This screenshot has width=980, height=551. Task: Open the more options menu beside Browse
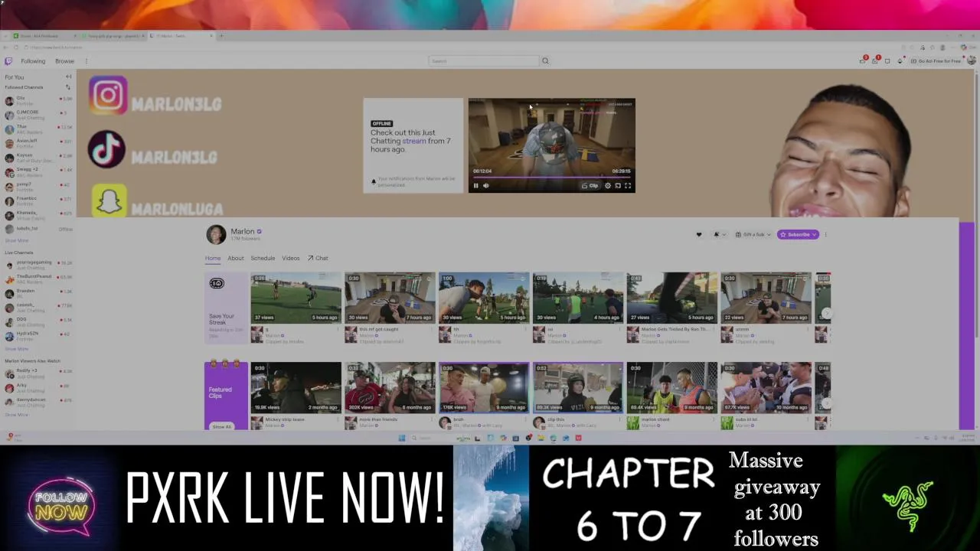[x=87, y=61]
